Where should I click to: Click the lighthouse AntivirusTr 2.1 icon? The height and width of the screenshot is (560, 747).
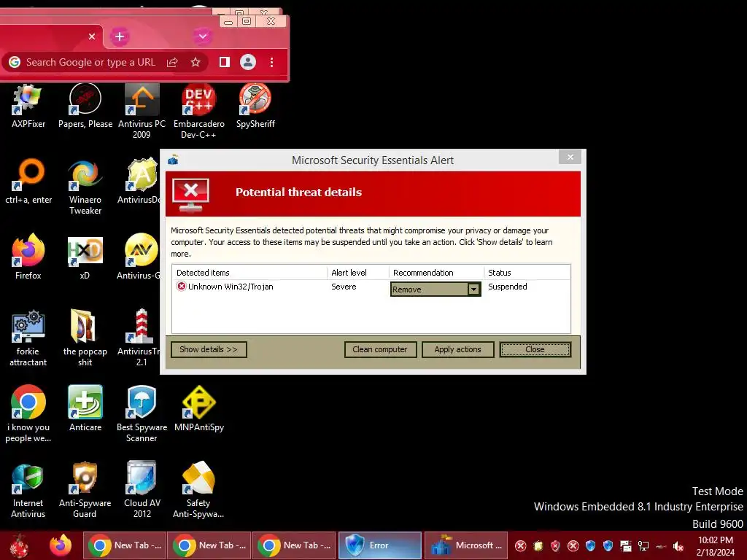[x=139, y=338]
